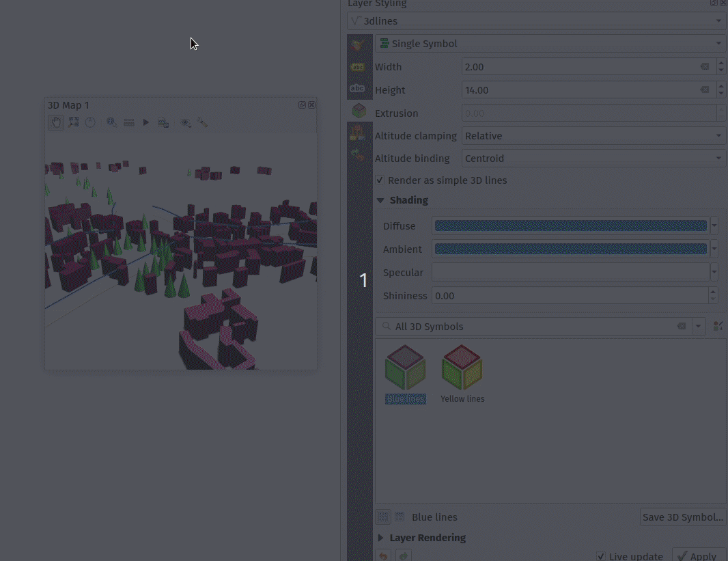728x561 pixels.
Task: Switch to the 3D View cube tab
Action: (359, 111)
